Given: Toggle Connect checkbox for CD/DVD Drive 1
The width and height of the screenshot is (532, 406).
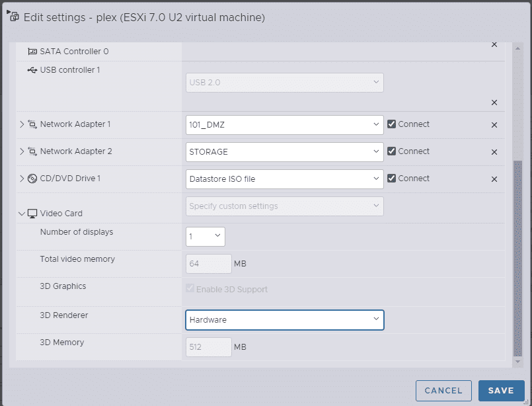Looking at the screenshot, I should pyautogui.click(x=392, y=179).
